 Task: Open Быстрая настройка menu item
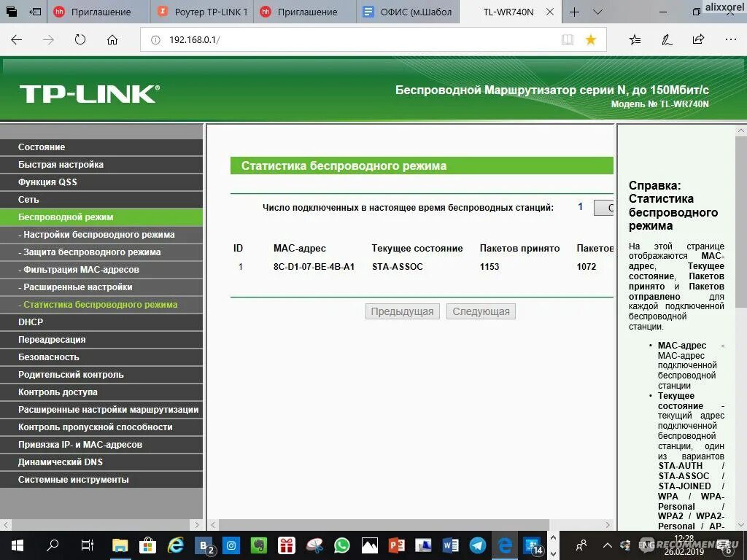coord(101,165)
